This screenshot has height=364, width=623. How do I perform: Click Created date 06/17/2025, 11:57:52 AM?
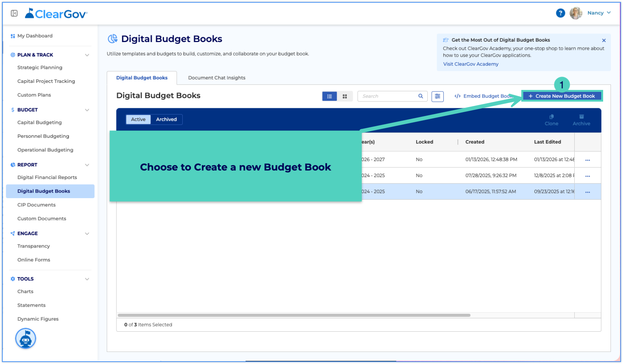(x=491, y=192)
